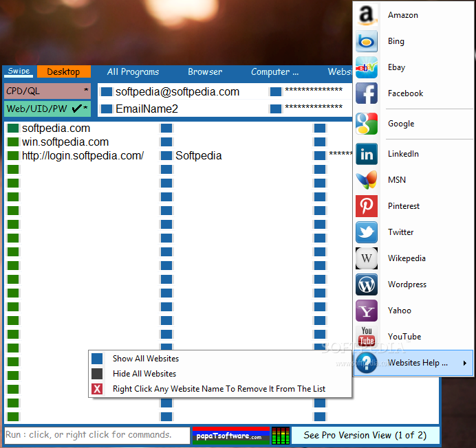Open the papaTsoftware.com link banner

[x=230, y=436]
